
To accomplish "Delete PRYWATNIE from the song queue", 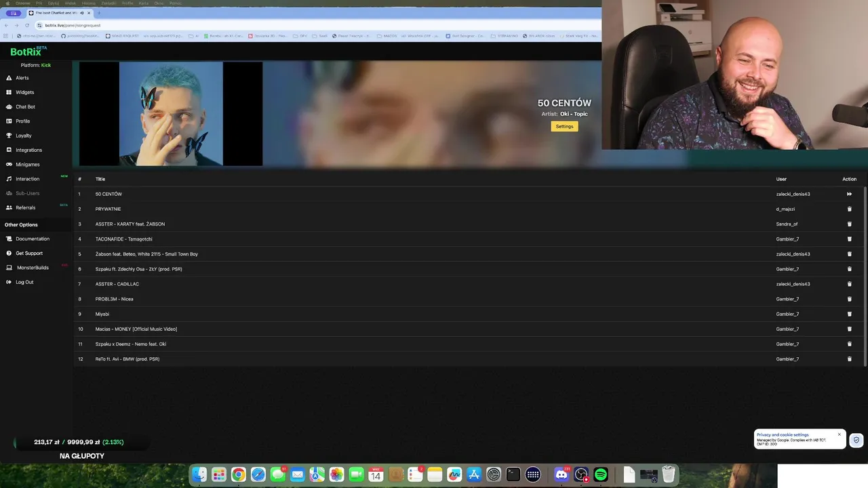I will (849, 209).
